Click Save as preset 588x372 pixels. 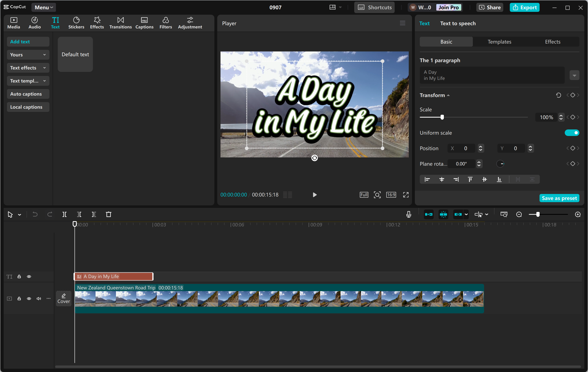[x=559, y=198]
